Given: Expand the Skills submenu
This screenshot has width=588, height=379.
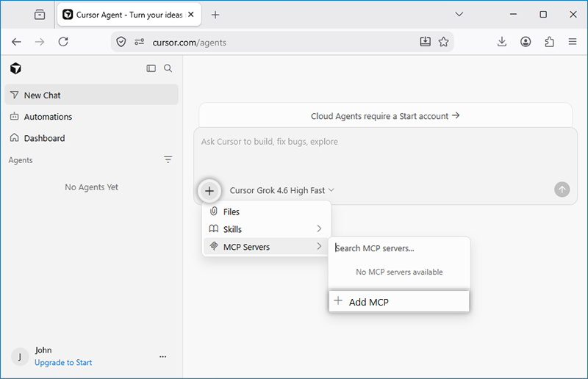Looking at the screenshot, I should pyautogui.click(x=267, y=229).
